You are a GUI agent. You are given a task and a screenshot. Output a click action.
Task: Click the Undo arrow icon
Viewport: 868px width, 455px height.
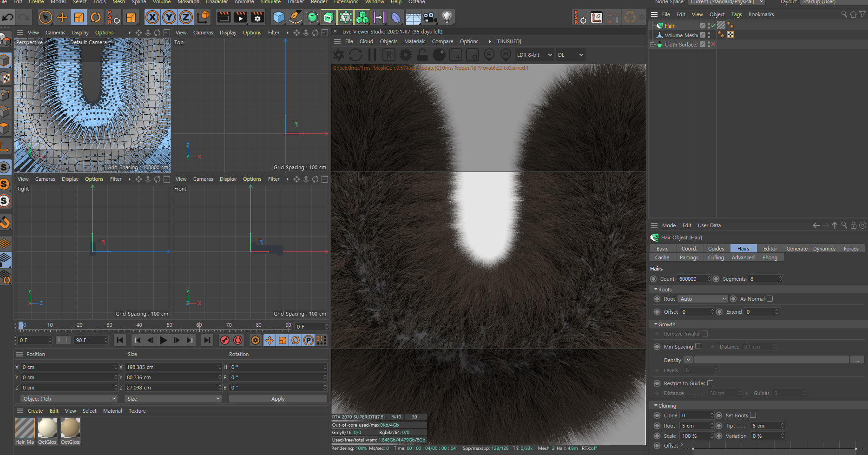point(8,18)
